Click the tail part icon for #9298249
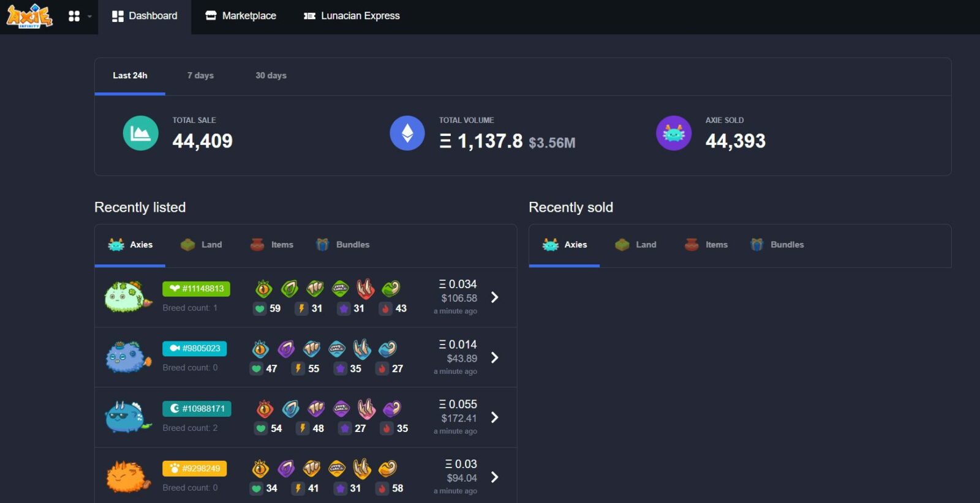 [388, 468]
